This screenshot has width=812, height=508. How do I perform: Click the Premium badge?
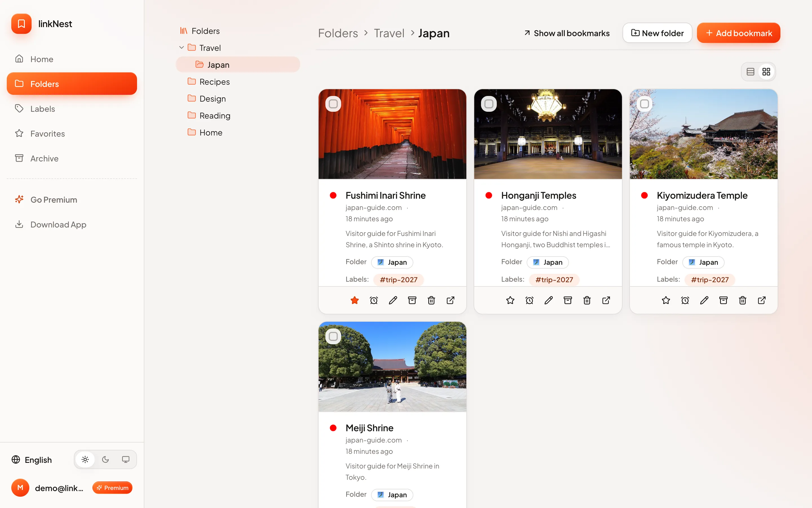point(112,487)
